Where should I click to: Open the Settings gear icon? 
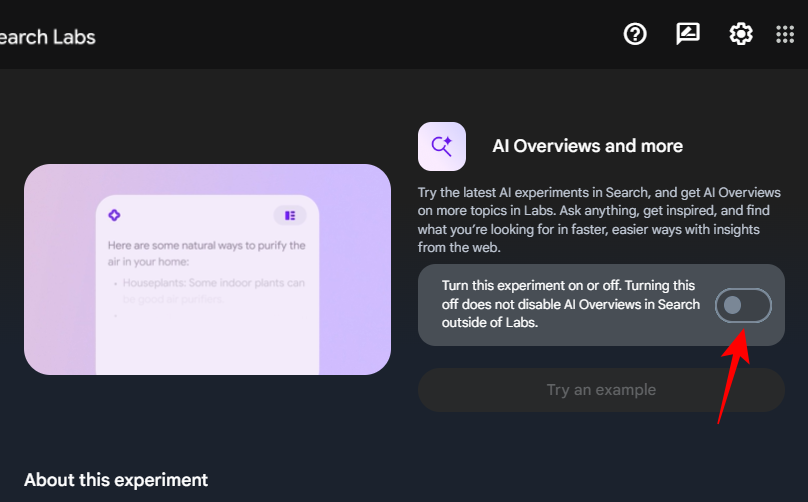[x=740, y=35]
